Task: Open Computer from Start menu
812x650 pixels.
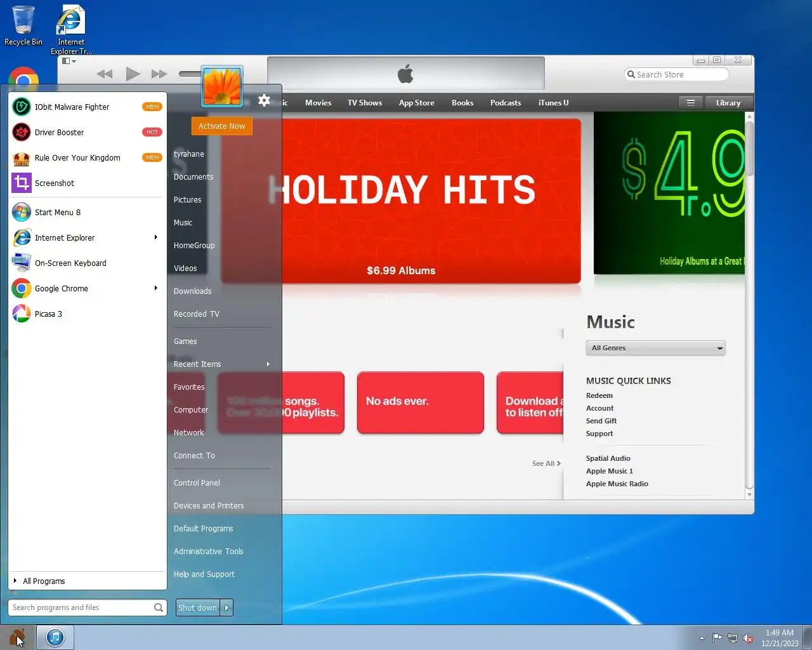Action: (191, 410)
